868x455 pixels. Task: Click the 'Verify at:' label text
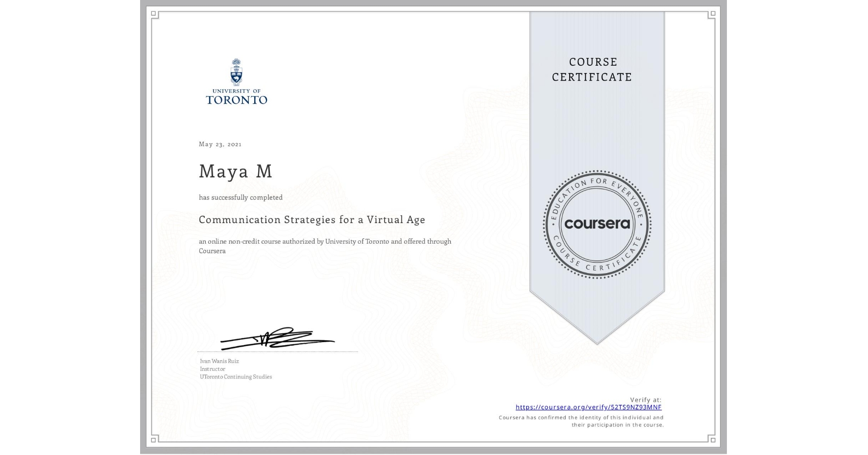tap(646, 399)
